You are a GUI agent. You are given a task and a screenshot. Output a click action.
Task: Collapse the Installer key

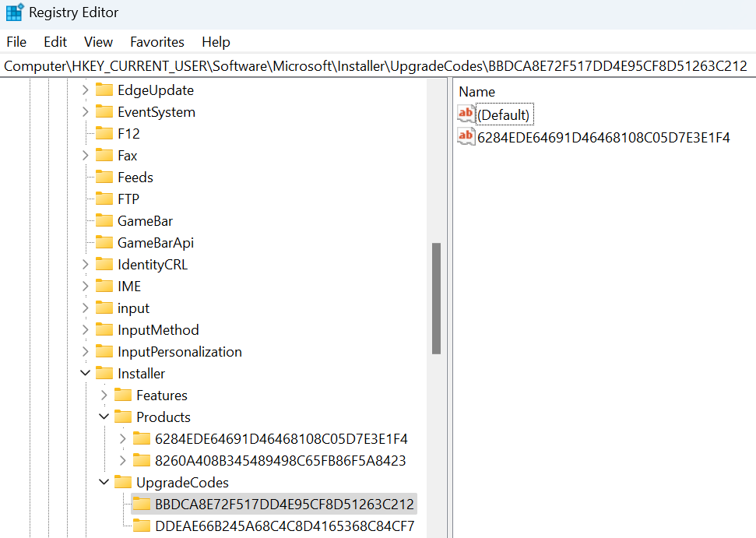coord(86,374)
